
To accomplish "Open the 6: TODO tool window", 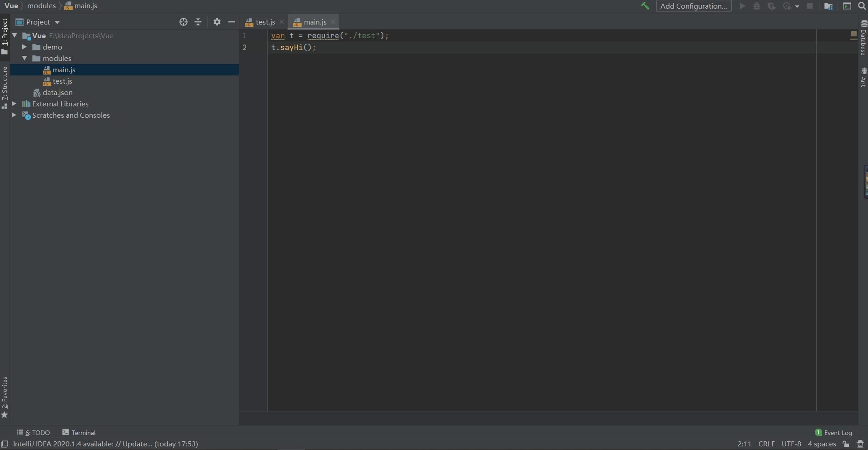I will [x=33, y=433].
